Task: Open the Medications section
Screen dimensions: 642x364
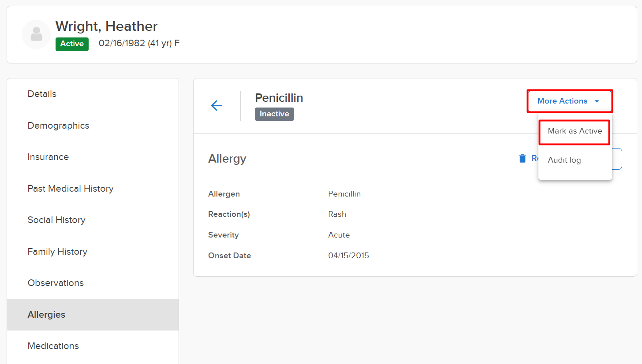Action: [x=53, y=346]
